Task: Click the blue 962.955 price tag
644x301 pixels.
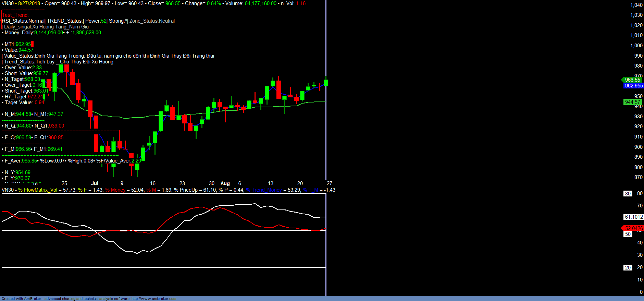Action: tap(633, 86)
